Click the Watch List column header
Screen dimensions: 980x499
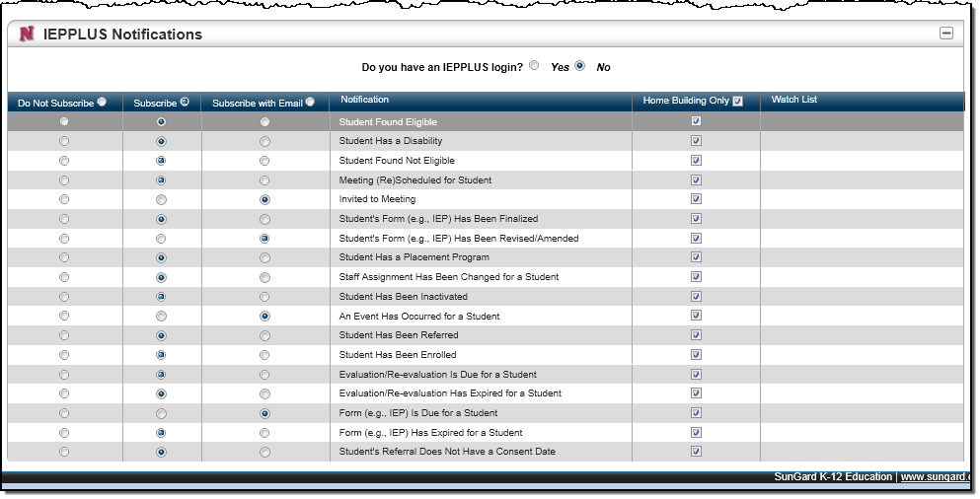(x=793, y=100)
